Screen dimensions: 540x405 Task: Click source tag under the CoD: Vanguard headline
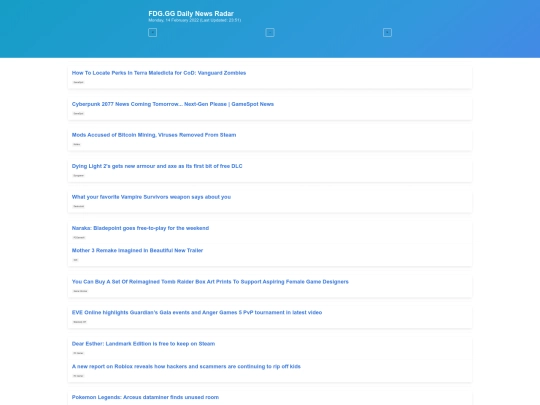click(x=79, y=82)
